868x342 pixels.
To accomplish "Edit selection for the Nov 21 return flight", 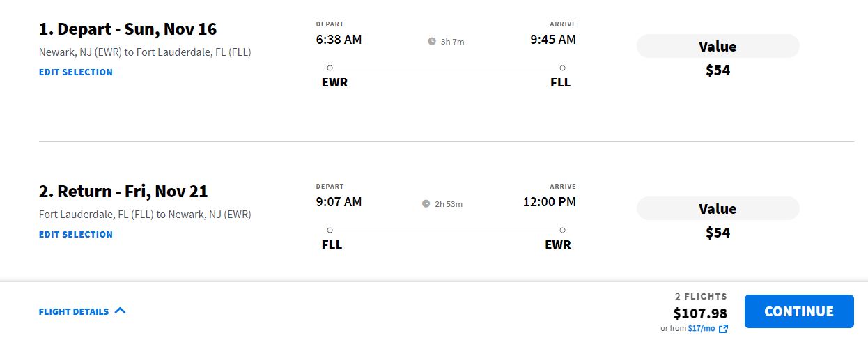I will [x=76, y=235].
